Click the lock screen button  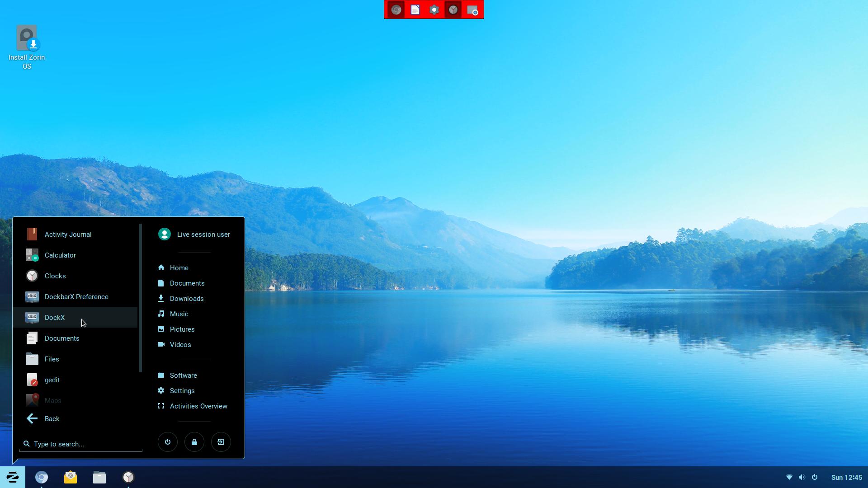point(194,442)
